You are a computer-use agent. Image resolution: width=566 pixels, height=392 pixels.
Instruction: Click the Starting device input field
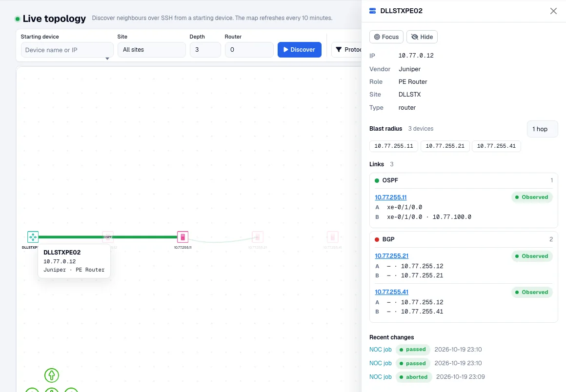[67, 50]
